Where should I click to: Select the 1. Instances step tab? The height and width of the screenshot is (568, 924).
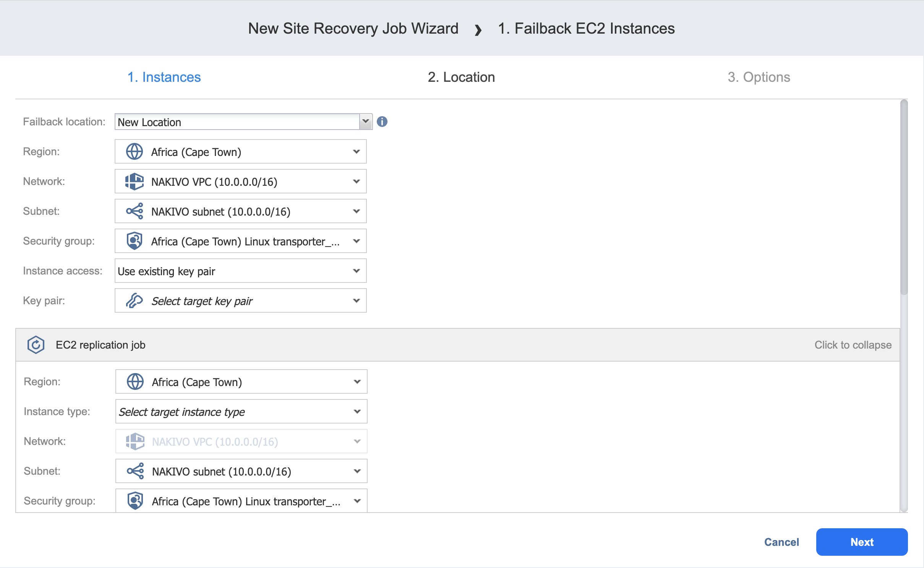click(164, 77)
